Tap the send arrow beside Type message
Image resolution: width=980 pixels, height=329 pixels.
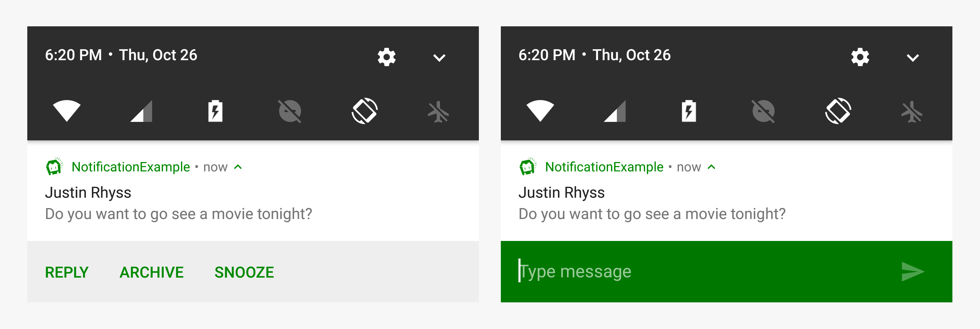(x=912, y=272)
